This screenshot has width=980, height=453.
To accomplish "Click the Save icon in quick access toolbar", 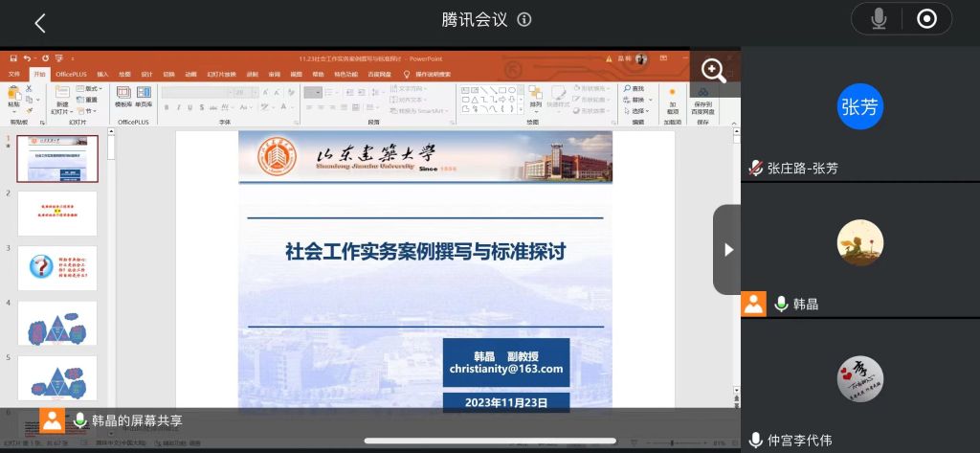I will (13, 58).
